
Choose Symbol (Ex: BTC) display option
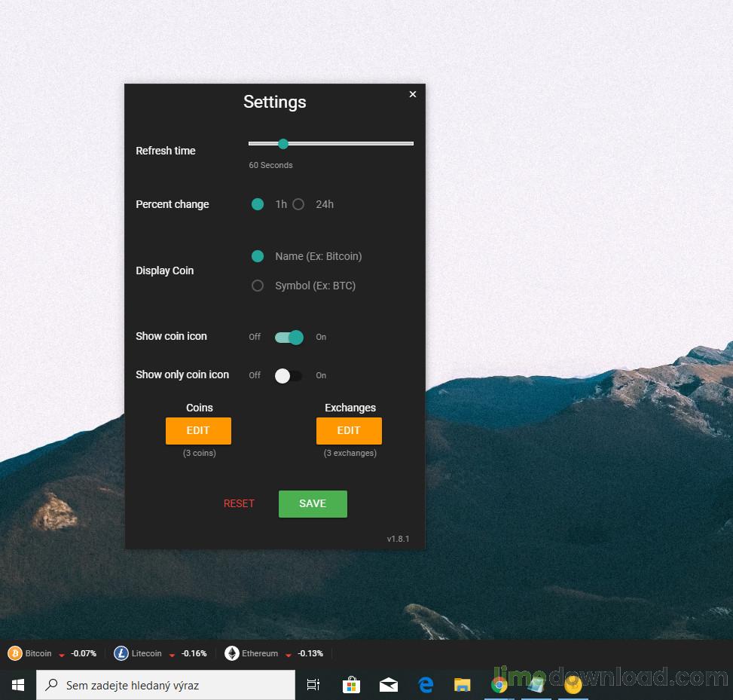tap(258, 286)
